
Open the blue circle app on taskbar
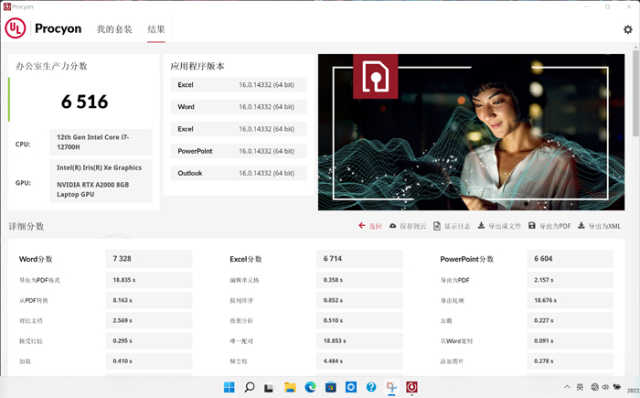(351, 387)
